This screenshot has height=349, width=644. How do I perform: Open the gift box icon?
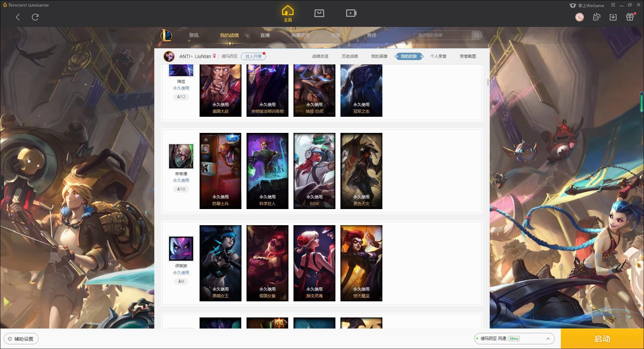(x=630, y=17)
